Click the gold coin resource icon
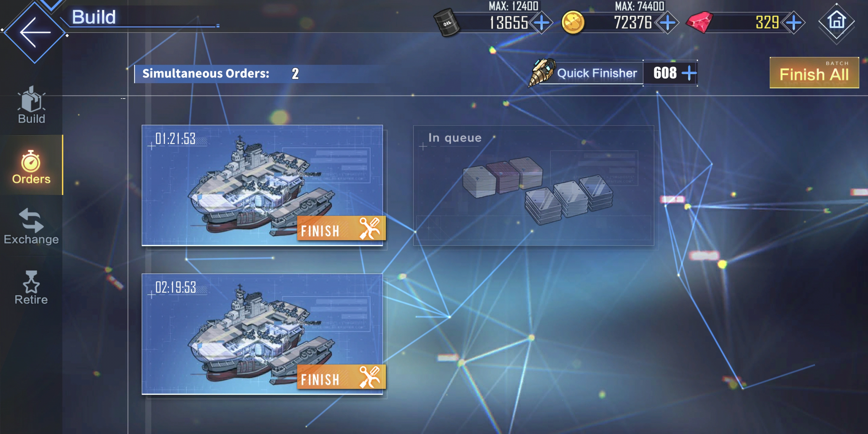The image size is (868, 434). tap(573, 23)
